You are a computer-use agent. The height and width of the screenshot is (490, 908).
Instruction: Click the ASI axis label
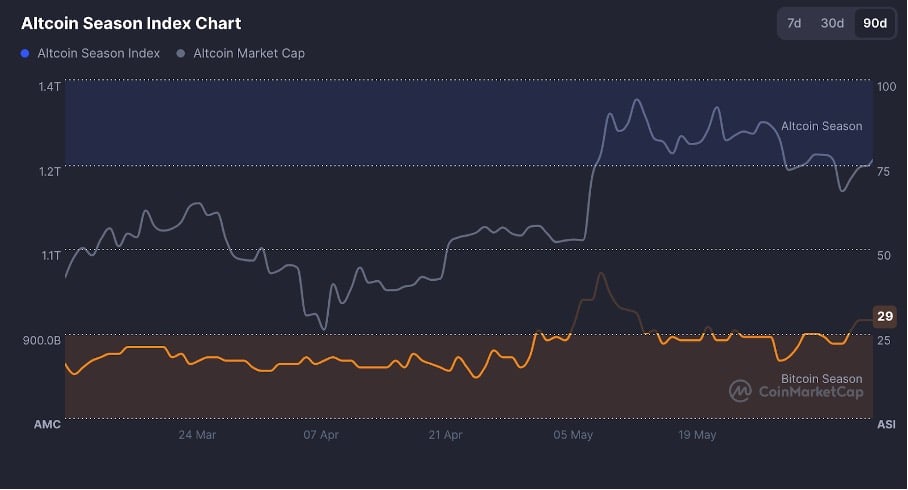(x=886, y=425)
